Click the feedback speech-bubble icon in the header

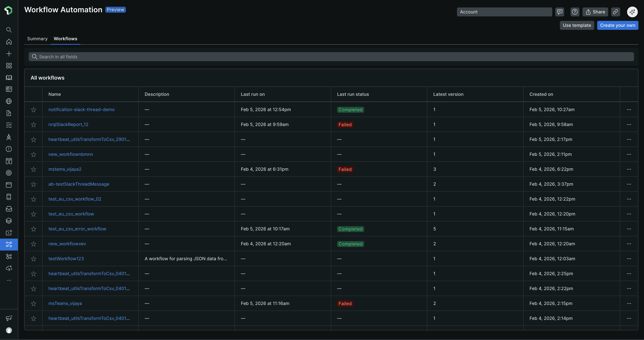(560, 12)
